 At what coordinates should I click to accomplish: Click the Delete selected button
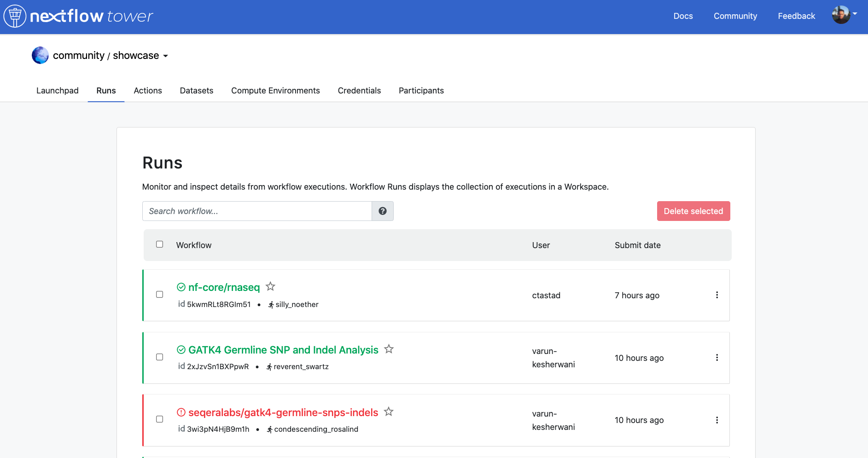(693, 211)
